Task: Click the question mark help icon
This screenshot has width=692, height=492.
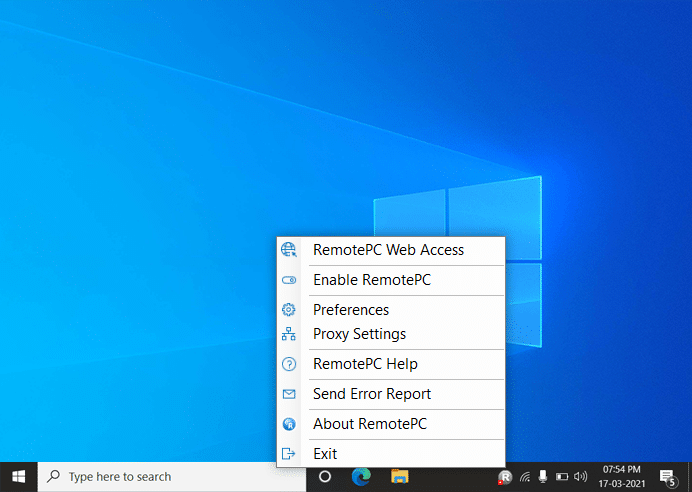Action: (x=289, y=364)
